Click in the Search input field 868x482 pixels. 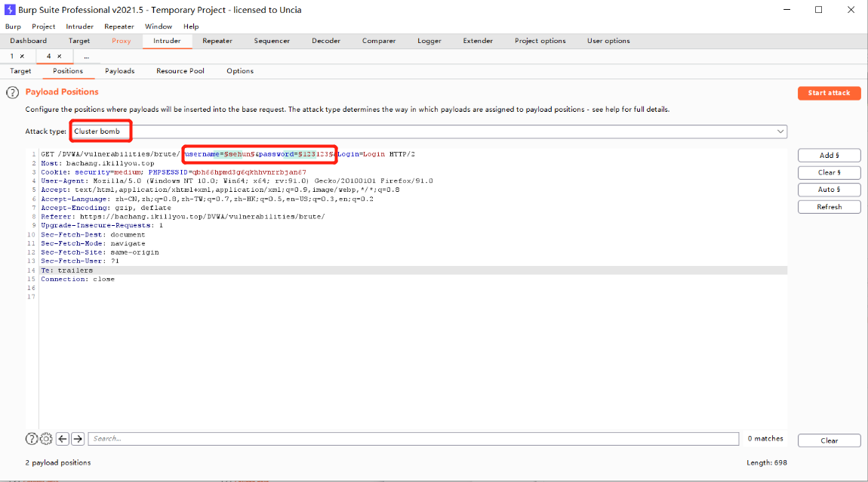click(x=414, y=439)
